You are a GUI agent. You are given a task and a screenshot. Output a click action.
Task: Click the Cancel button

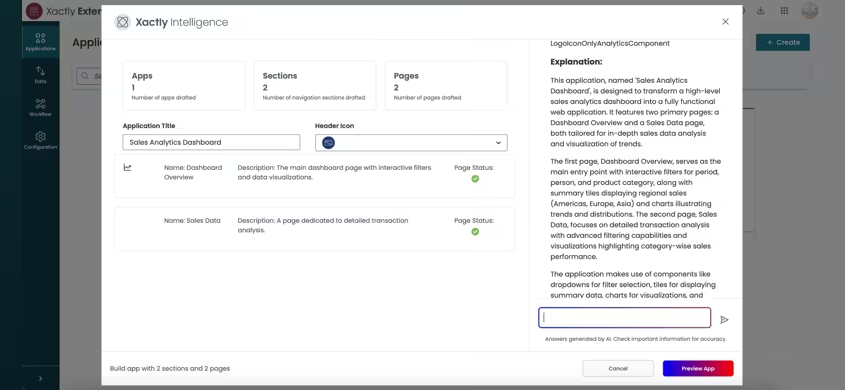pos(618,368)
